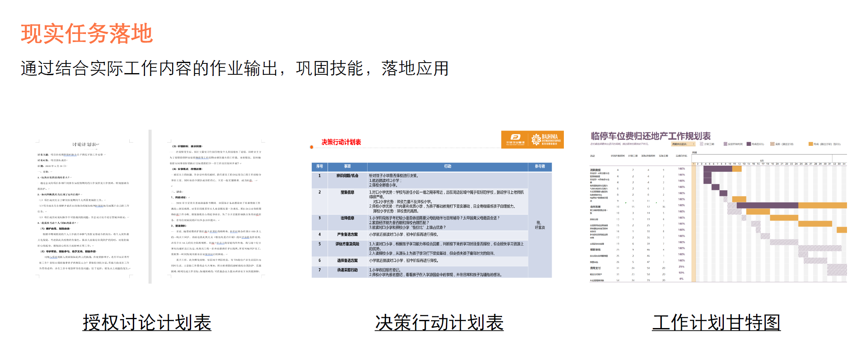
Task: Click the orange legend swatch at far right
Action: 811,144
